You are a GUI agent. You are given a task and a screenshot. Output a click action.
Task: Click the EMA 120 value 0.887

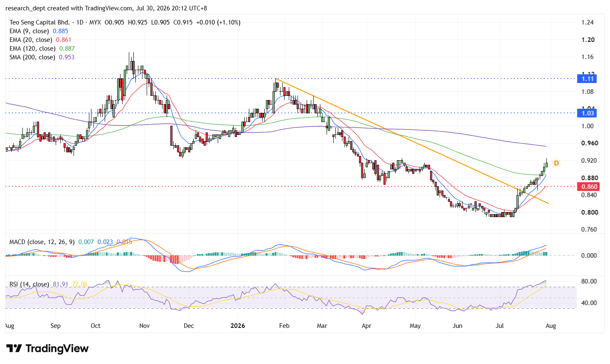(x=67, y=49)
